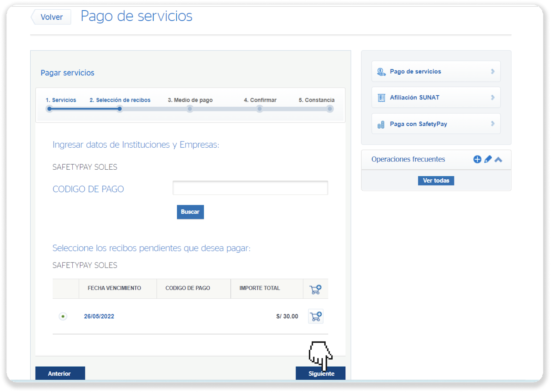Collapse the Operaciones frecuentes panel
The height and width of the screenshot is (392, 551).
(498, 159)
